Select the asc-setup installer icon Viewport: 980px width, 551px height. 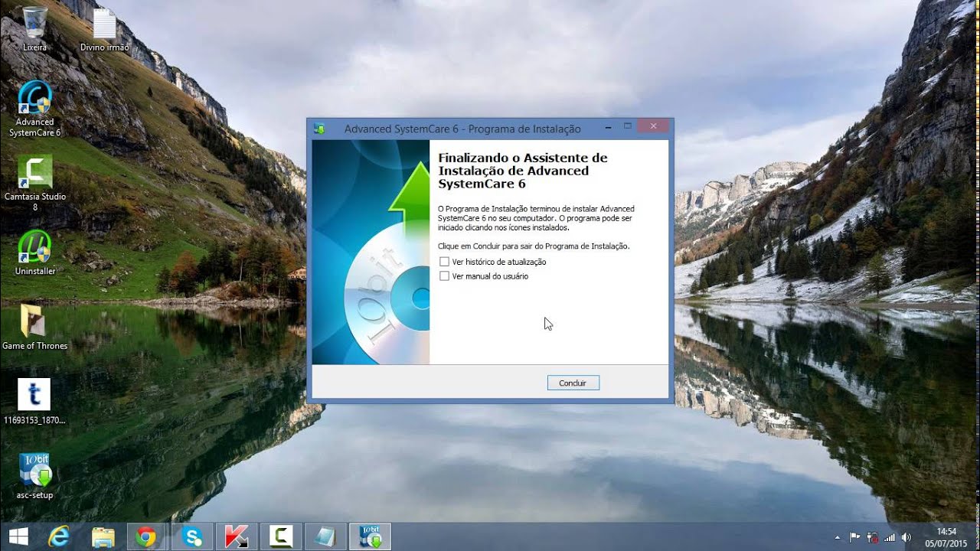(34, 476)
